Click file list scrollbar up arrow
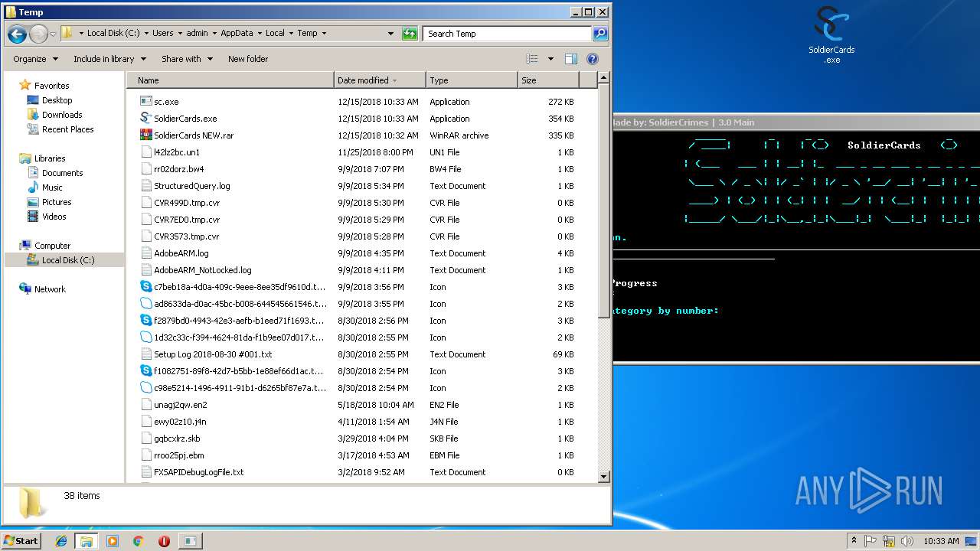 click(x=603, y=78)
